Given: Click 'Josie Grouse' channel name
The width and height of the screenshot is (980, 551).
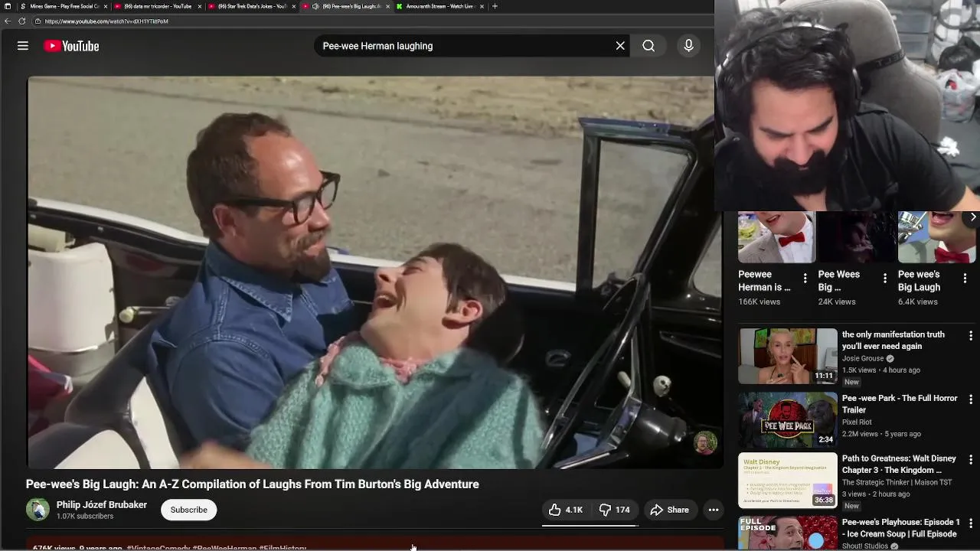Looking at the screenshot, I should coord(863,358).
